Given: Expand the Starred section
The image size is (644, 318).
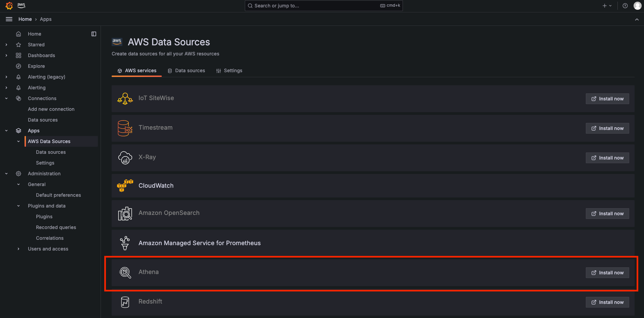Looking at the screenshot, I should point(6,45).
